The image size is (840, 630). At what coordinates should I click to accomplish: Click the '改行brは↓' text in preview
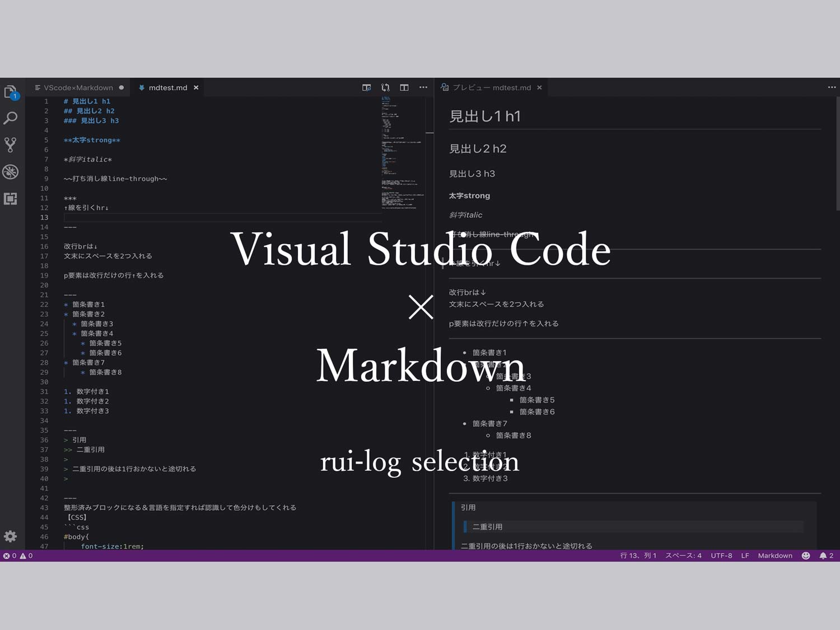tap(468, 292)
